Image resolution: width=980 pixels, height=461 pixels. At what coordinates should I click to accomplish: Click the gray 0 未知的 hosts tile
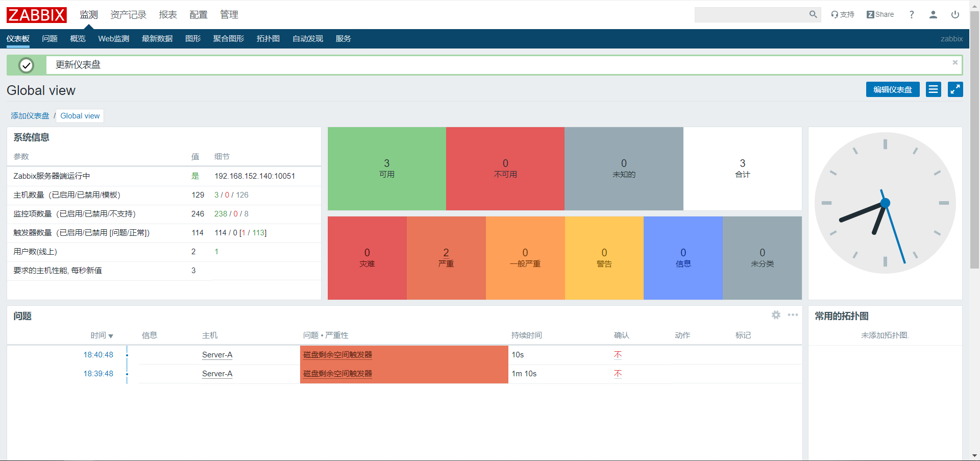click(624, 168)
